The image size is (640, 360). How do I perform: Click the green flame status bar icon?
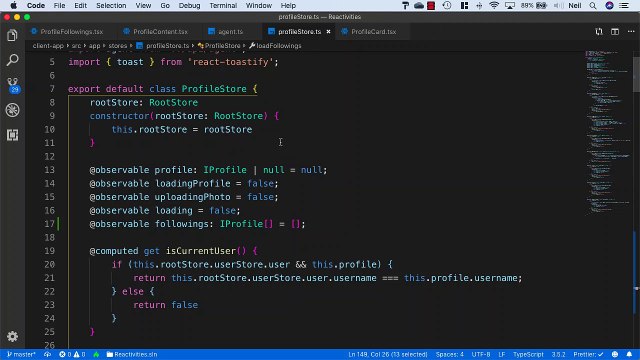(x=96, y=354)
